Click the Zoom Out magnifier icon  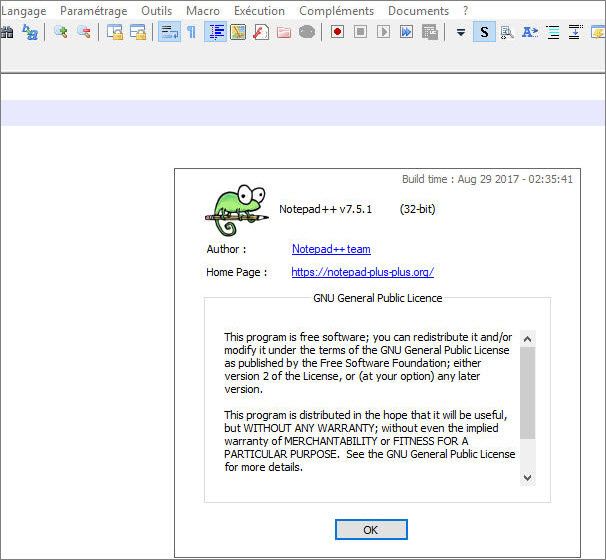coord(84,32)
